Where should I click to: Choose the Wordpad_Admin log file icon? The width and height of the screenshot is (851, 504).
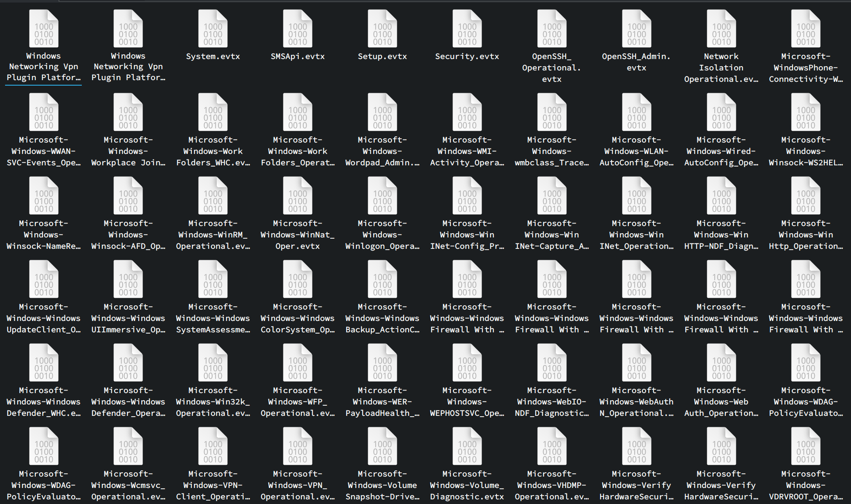tap(382, 112)
